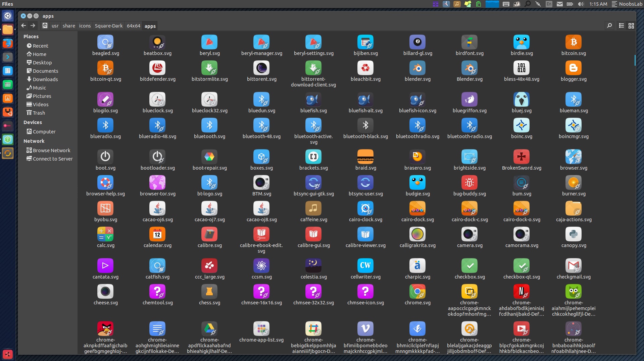Select the BrokenSword.svg icon
Viewport: 644px width, 361px height.
coord(522,157)
